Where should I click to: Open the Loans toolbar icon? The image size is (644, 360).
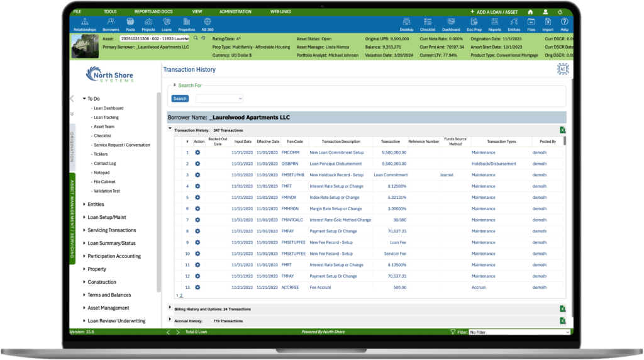pos(166,25)
